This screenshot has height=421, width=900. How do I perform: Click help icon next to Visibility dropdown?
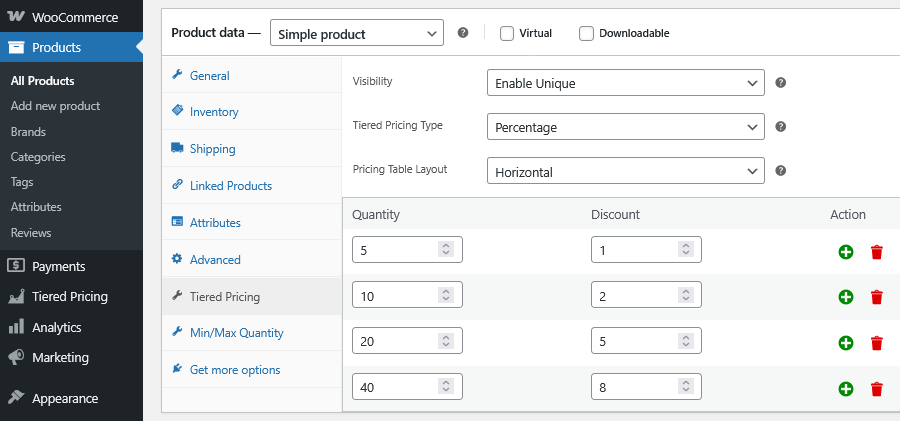point(781,83)
